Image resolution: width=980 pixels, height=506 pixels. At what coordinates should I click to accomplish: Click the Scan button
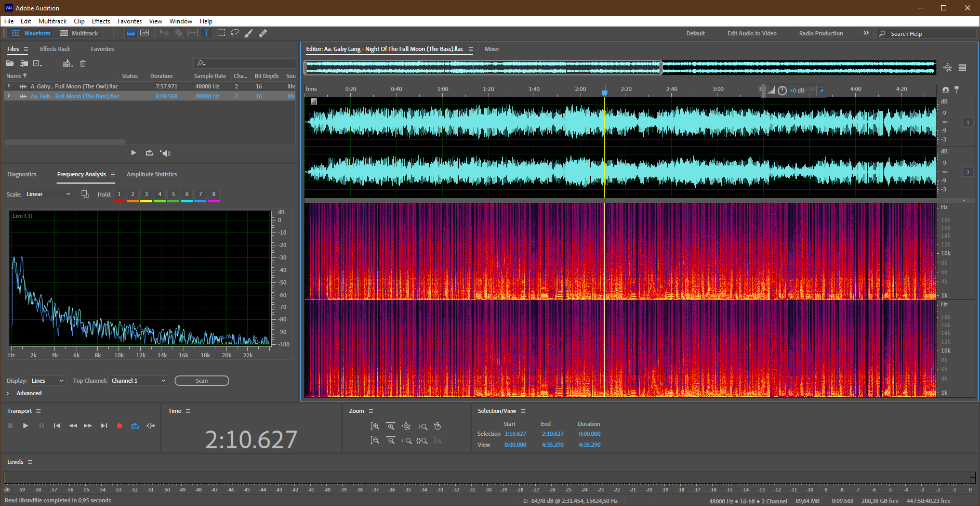pyautogui.click(x=202, y=381)
